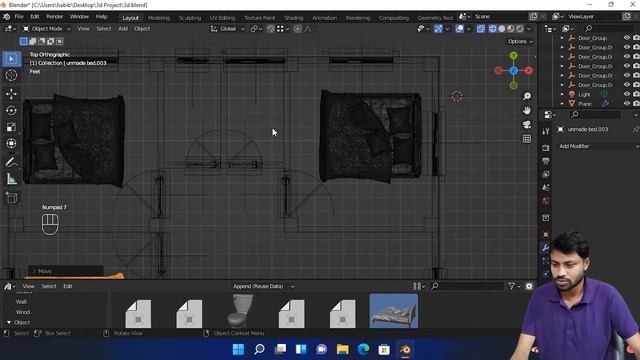Select the toilet asset thumbnail
The width and height of the screenshot is (640, 360).
(x=240, y=311)
